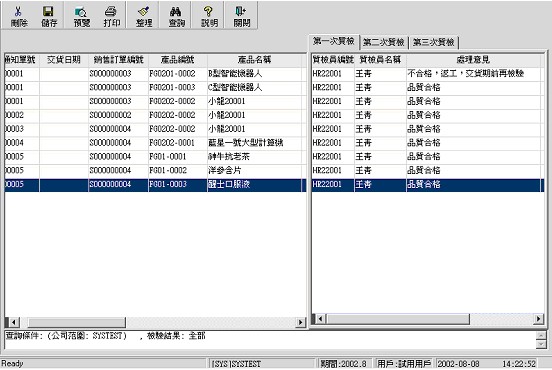Click the 整理 (tidy) brush icon
This screenshot has width=552, height=370.
(144, 15)
